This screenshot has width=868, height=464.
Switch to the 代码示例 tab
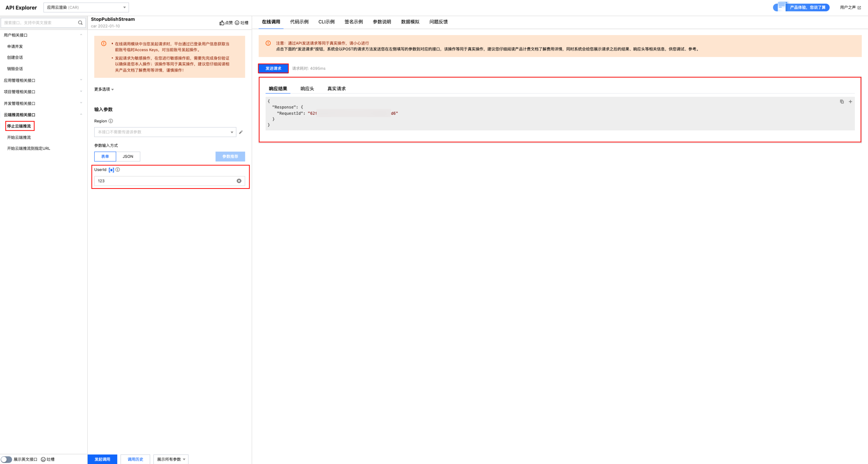click(299, 22)
